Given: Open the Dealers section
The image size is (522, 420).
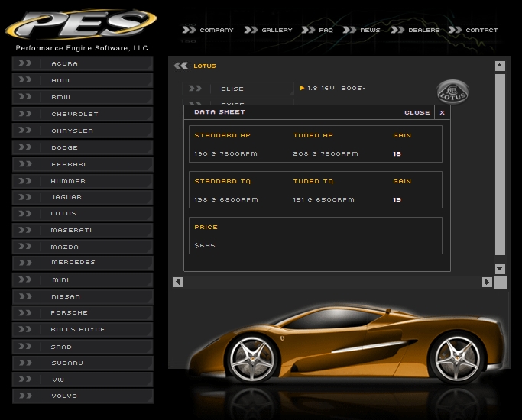Looking at the screenshot, I should (x=415, y=31).
